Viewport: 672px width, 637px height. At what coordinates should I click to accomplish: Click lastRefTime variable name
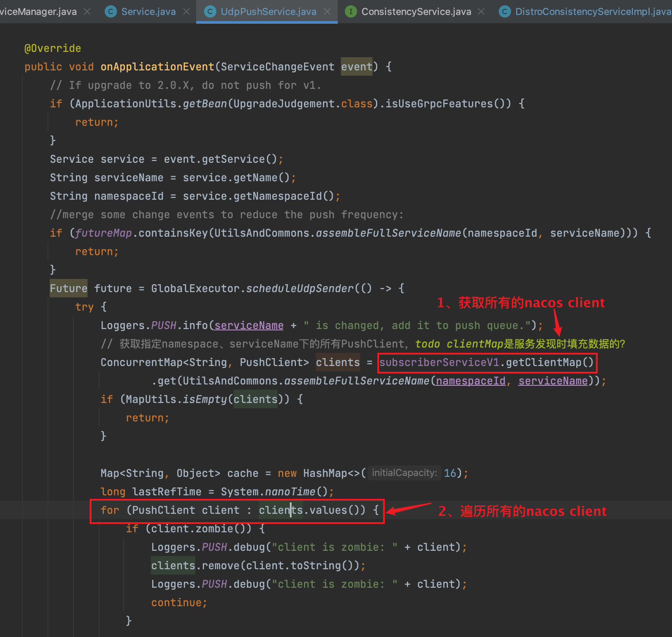click(167, 491)
